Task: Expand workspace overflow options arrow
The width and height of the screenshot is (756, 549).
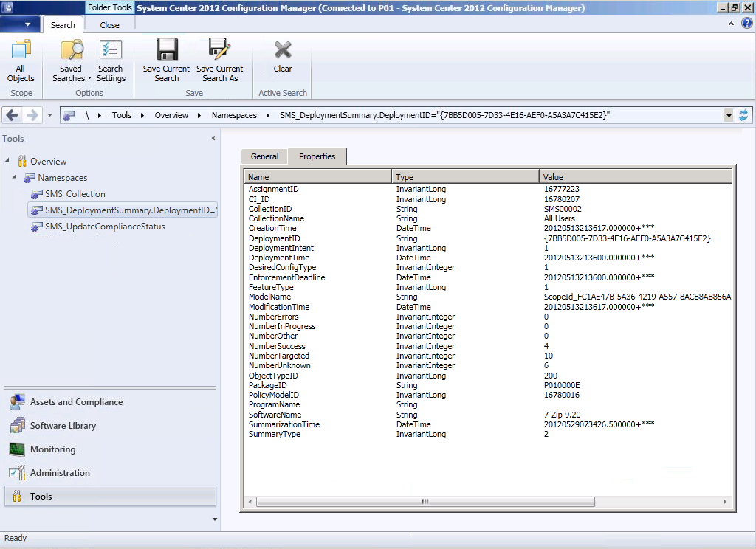Action: [x=215, y=519]
